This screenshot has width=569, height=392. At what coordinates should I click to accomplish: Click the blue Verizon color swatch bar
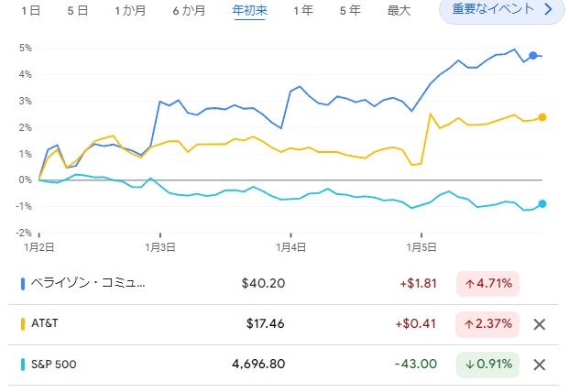[23, 284]
